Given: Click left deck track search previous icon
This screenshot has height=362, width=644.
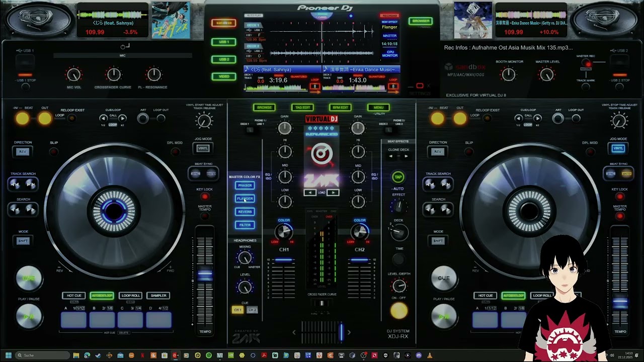Looking at the screenshot, I should (15, 185).
